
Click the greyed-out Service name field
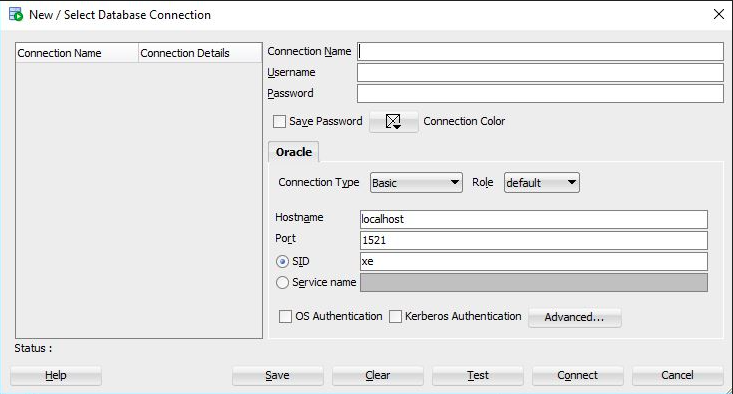tap(533, 282)
